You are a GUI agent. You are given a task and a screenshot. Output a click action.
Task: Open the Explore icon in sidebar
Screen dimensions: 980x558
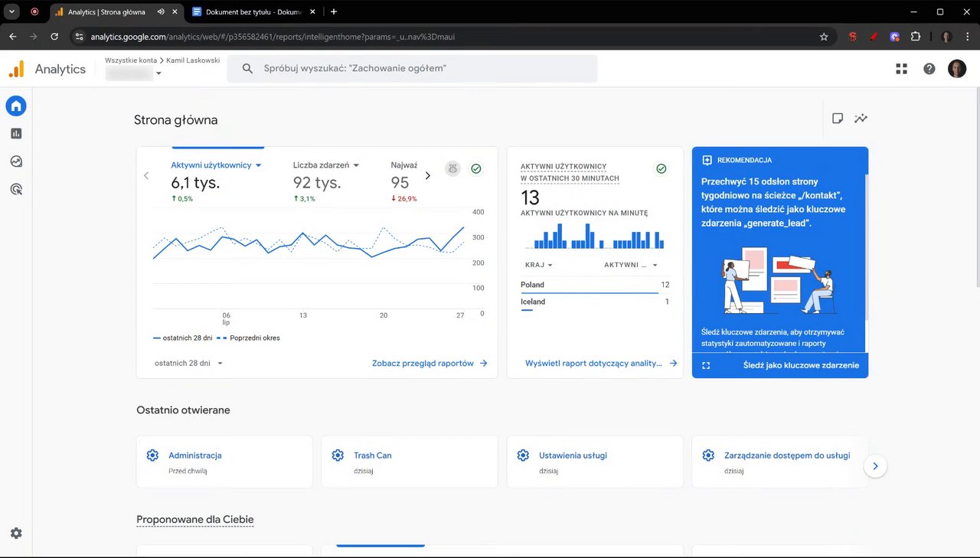coord(16,162)
